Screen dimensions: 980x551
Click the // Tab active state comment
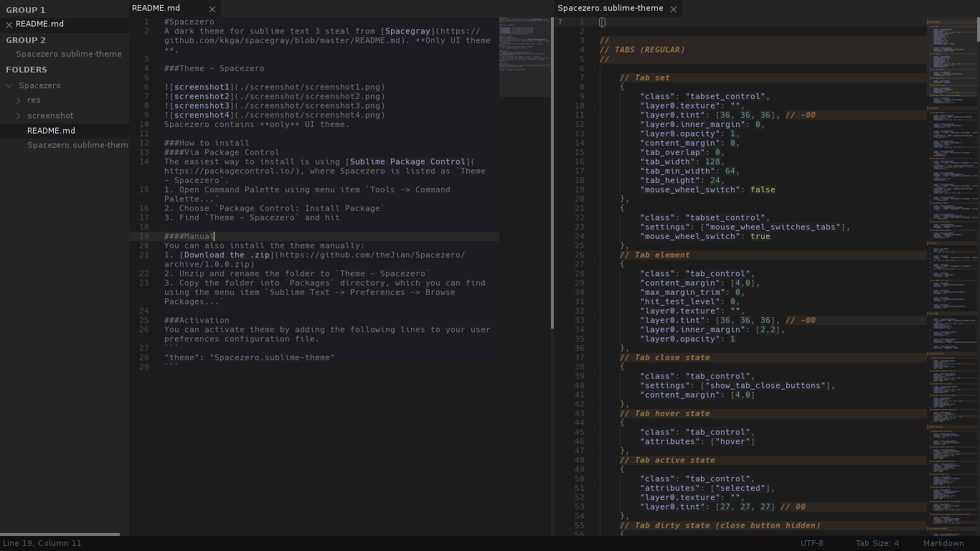click(667, 460)
